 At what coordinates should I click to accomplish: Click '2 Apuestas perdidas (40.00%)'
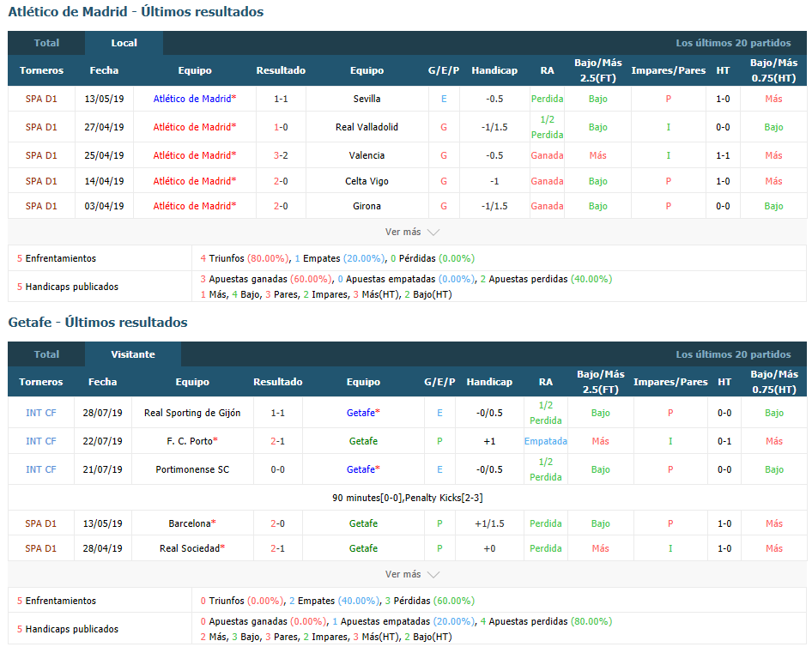(546, 279)
